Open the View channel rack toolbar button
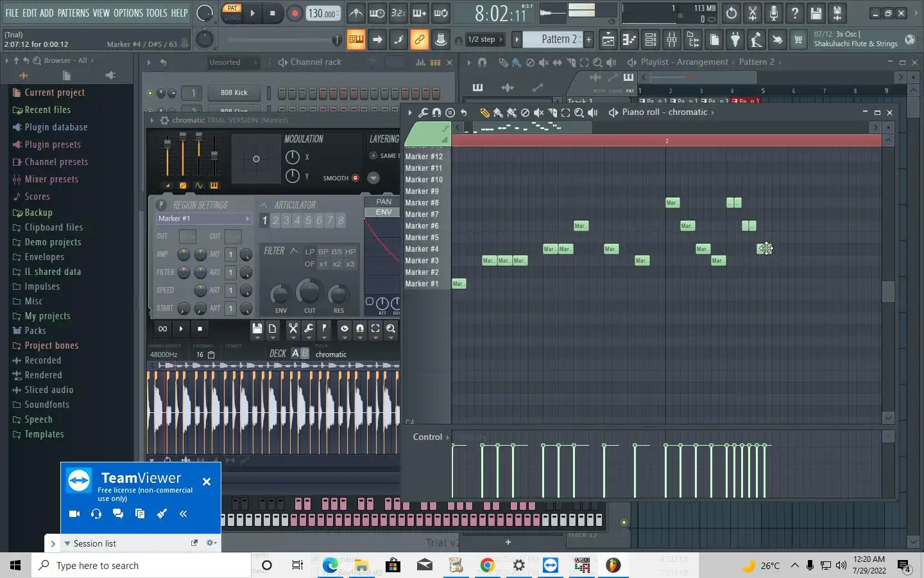 click(x=651, y=40)
